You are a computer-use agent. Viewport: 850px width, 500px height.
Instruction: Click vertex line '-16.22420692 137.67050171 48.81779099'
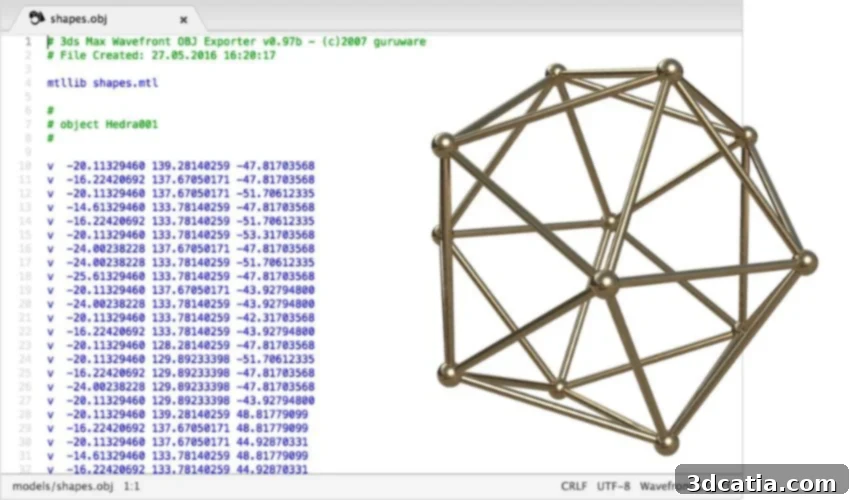177,428
